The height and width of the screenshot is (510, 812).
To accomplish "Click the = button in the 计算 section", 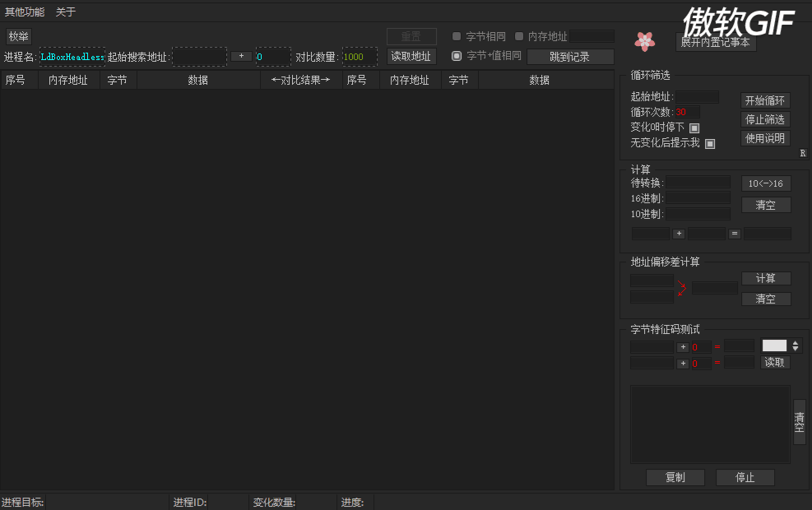I will [x=735, y=234].
